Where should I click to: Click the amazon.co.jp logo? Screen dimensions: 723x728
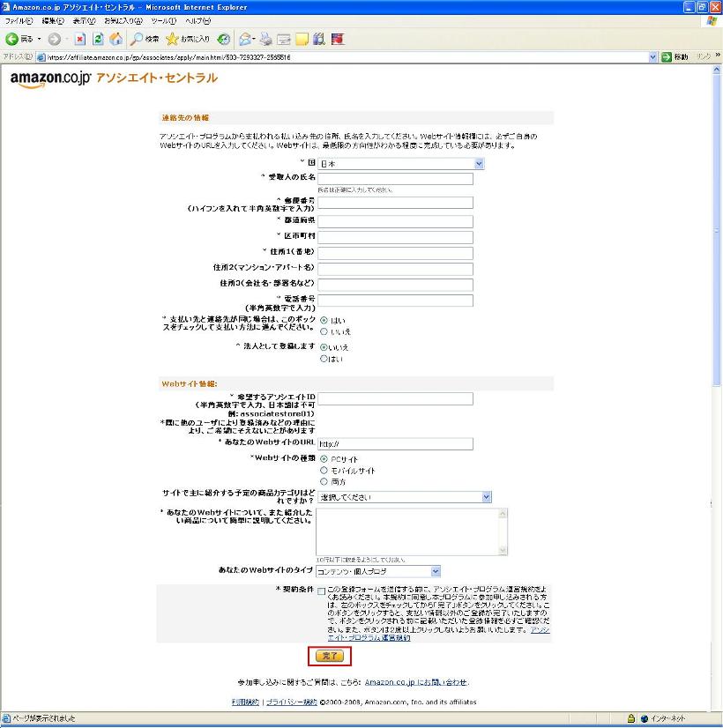(50, 79)
